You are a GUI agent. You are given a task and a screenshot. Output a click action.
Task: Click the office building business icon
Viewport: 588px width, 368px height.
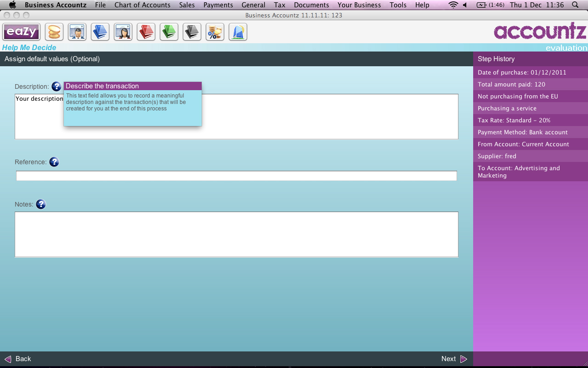(x=238, y=32)
